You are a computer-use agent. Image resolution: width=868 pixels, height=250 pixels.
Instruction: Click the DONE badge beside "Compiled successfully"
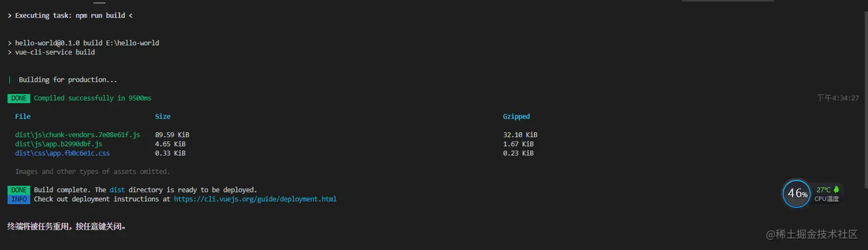(19, 98)
